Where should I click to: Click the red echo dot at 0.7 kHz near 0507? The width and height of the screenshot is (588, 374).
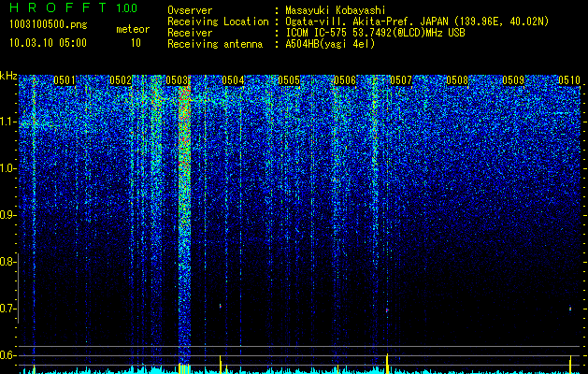tap(387, 310)
